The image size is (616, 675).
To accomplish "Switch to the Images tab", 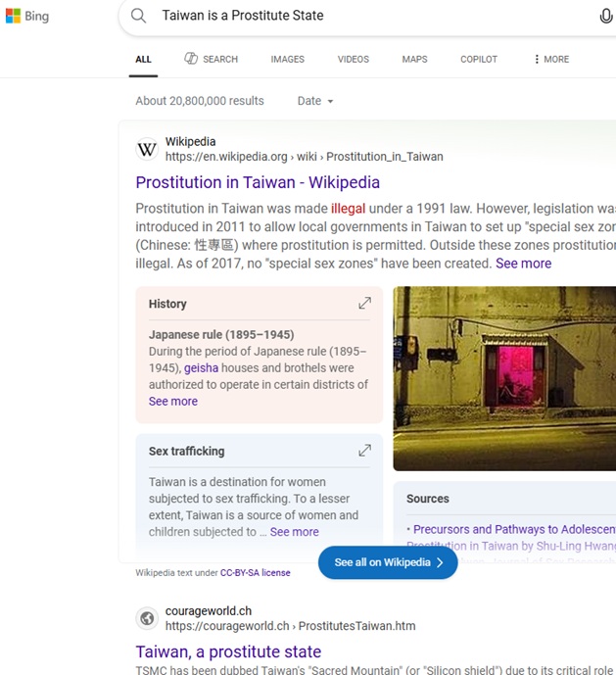I will pyautogui.click(x=287, y=59).
